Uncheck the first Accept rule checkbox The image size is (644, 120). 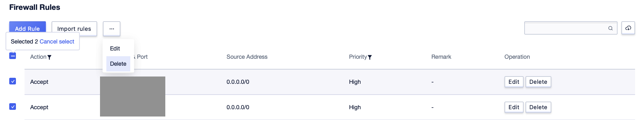point(13,81)
